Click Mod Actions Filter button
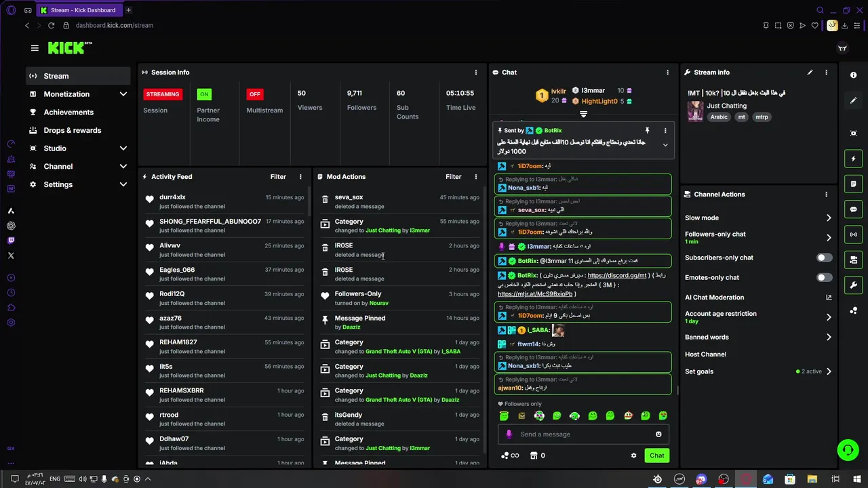 (453, 177)
